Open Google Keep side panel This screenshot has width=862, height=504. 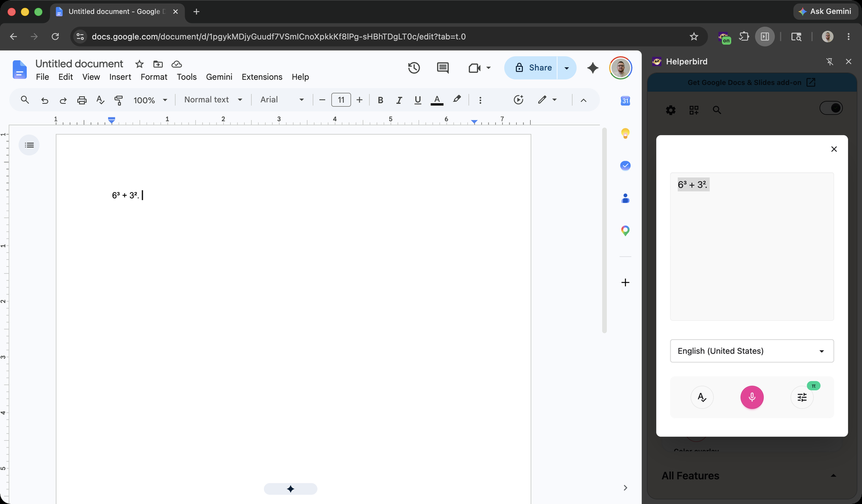point(625,133)
